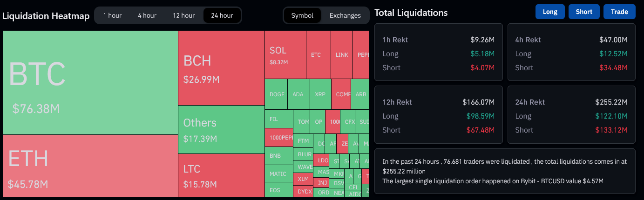The width and height of the screenshot is (644, 200).
Task: Switch heatmap to 4 hour view
Action: pos(147,15)
